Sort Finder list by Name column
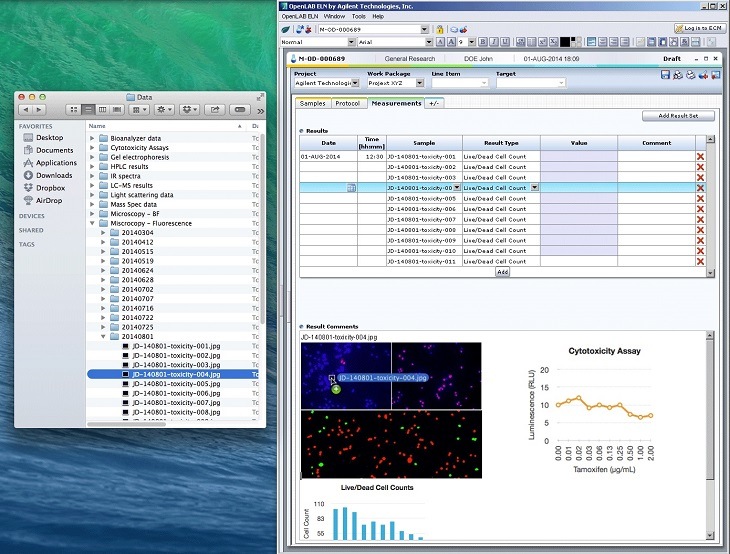Image resolution: width=730 pixels, height=554 pixels. [167, 126]
